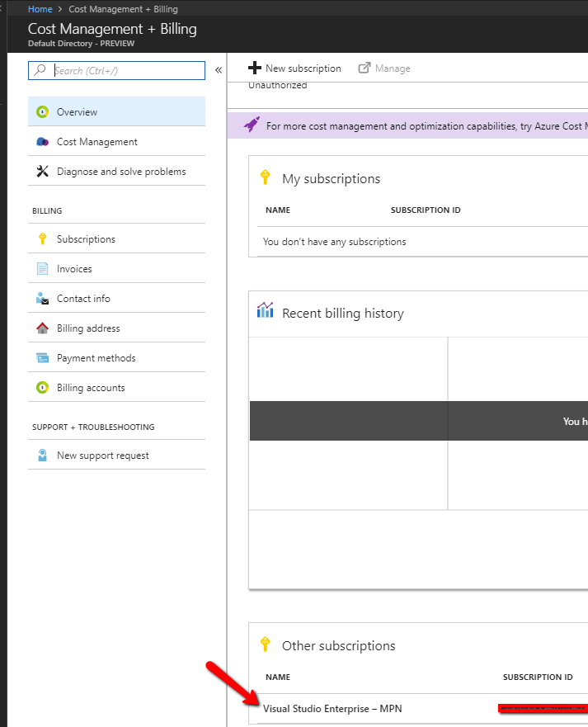Click the Billing address house icon

(x=42, y=328)
